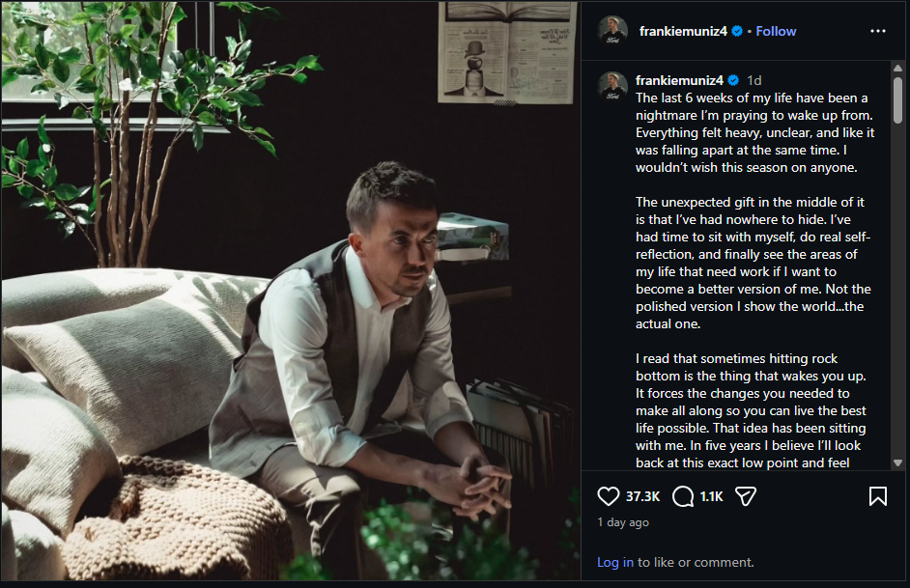
Task: Click the Log in link
Action: coord(615,562)
